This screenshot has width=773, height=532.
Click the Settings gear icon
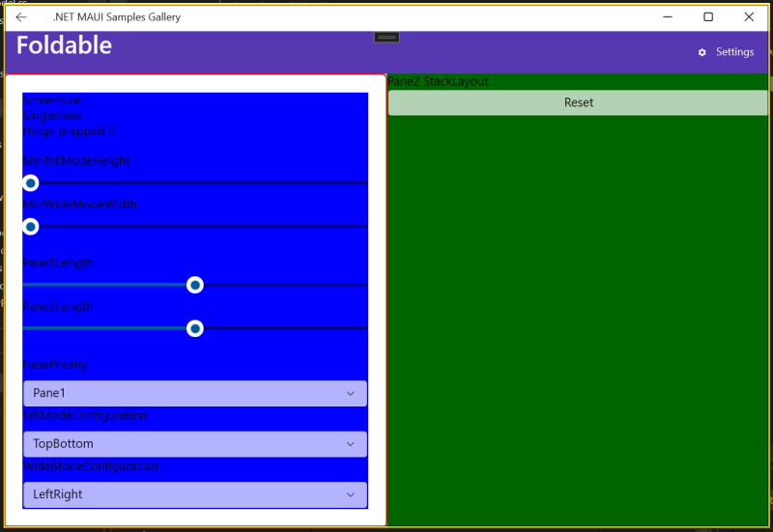702,52
